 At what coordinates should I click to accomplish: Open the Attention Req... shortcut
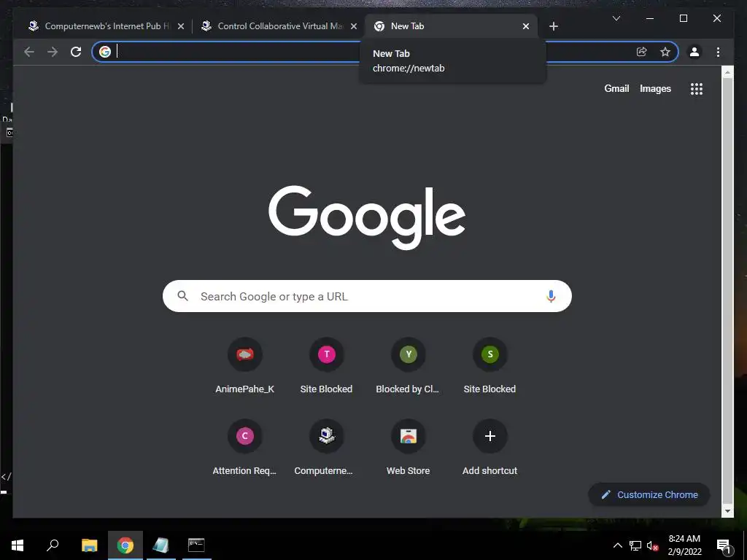pyautogui.click(x=245, y=448)
